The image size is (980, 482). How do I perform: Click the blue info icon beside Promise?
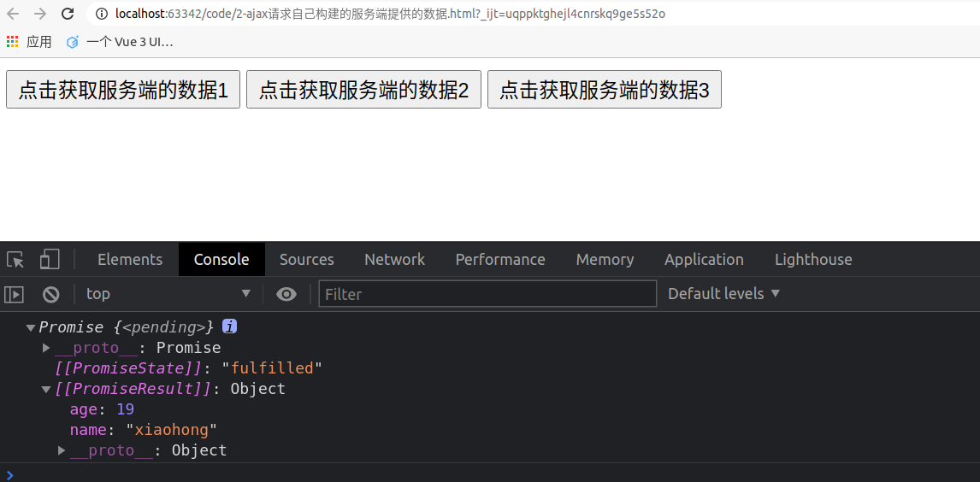point(229,326)
